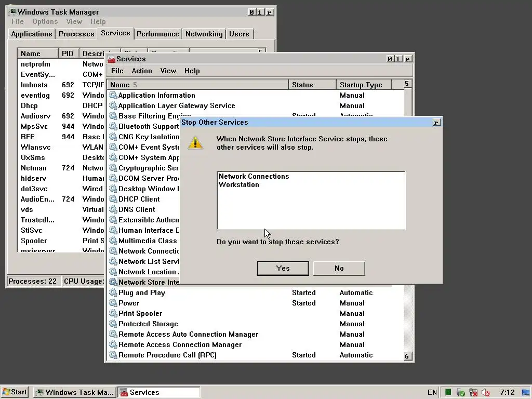Switch to Windows Task Manager taskbar button
Viewport: 532px width, 399px height.
[75, 392]
